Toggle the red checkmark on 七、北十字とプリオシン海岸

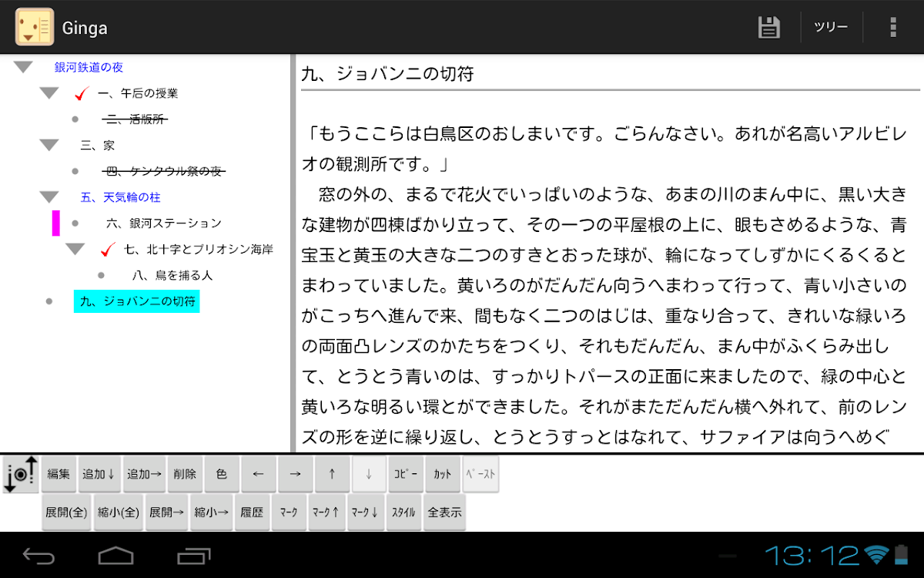(109, 250)
